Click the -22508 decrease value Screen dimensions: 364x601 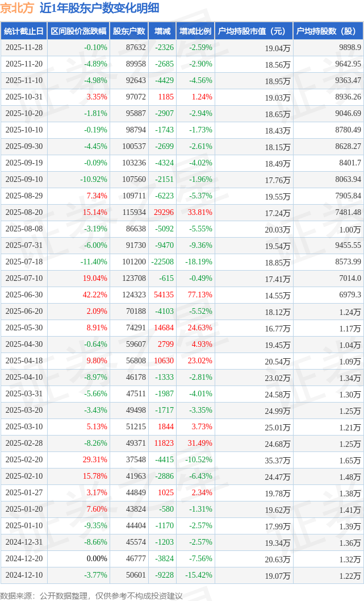click(x=162, y=262)
